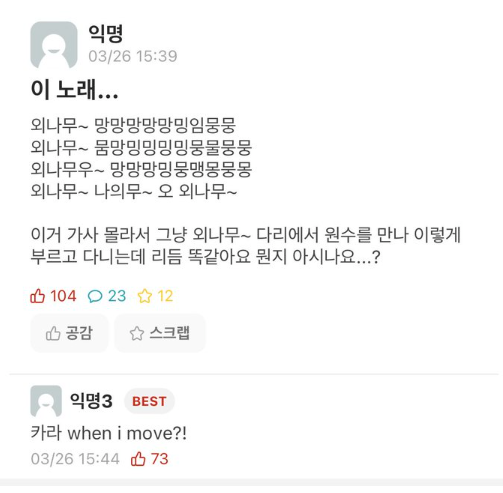503x493 pixels.
Task: Tap the 스크랩 scrap button
Action: click(x=160, y=333)
